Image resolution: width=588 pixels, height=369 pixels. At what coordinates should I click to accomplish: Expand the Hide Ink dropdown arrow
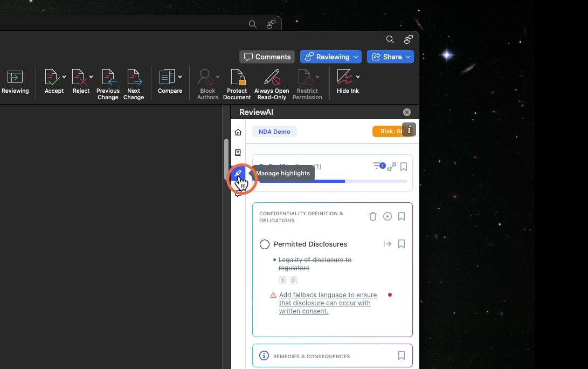[358, 77]
